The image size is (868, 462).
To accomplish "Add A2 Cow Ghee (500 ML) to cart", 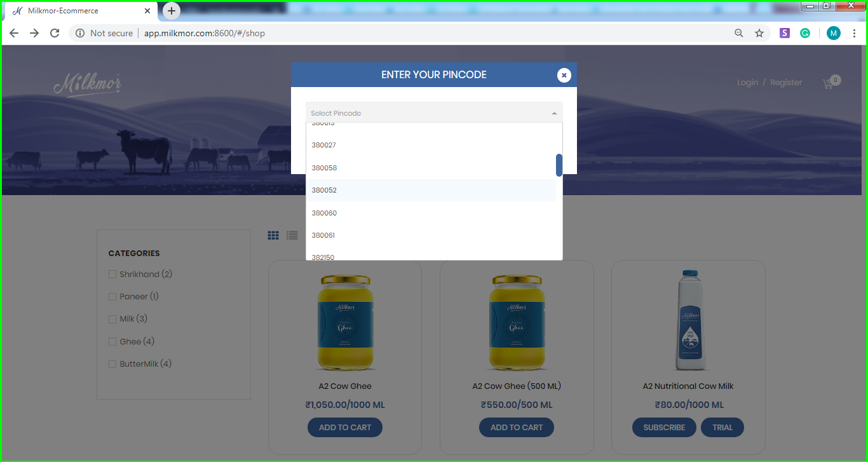I will [x=517, y=427].
